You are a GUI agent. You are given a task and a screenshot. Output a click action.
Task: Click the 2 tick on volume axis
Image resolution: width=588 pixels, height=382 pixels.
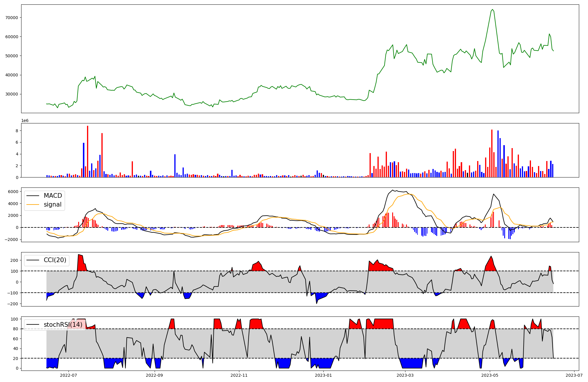(x=17, y=166)
